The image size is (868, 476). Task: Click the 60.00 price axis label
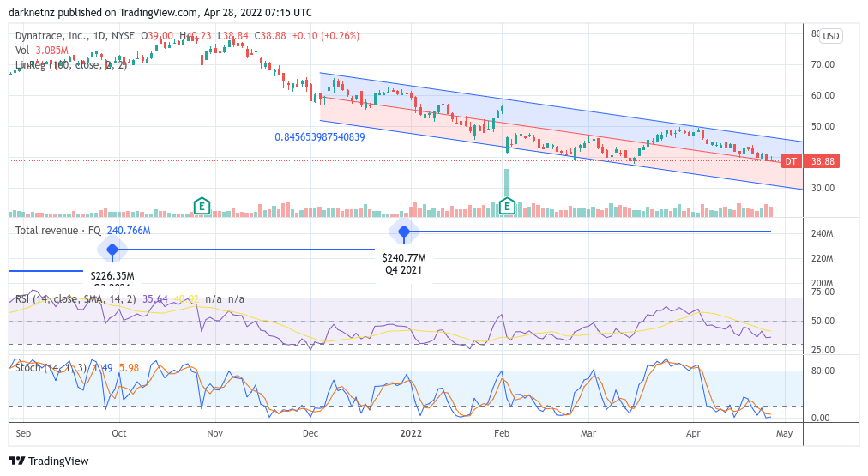(823, 95)
